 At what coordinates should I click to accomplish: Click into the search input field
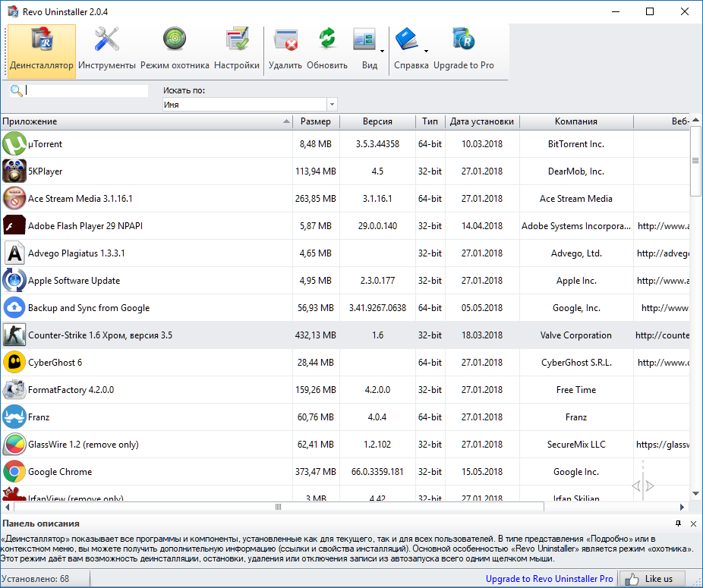coord(87,90)
